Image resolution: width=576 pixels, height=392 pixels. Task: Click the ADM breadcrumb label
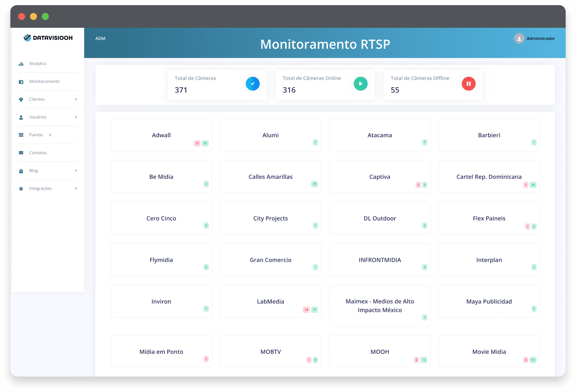point(100,38)
